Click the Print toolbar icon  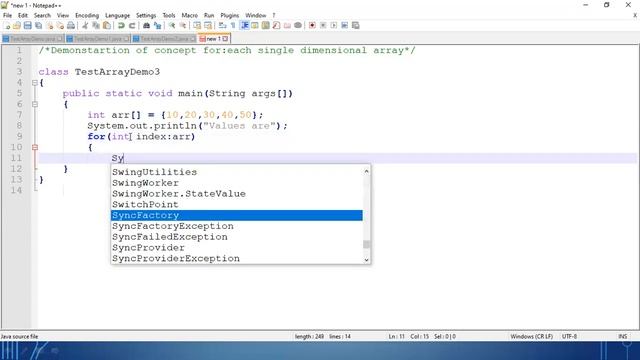point(71,25)
